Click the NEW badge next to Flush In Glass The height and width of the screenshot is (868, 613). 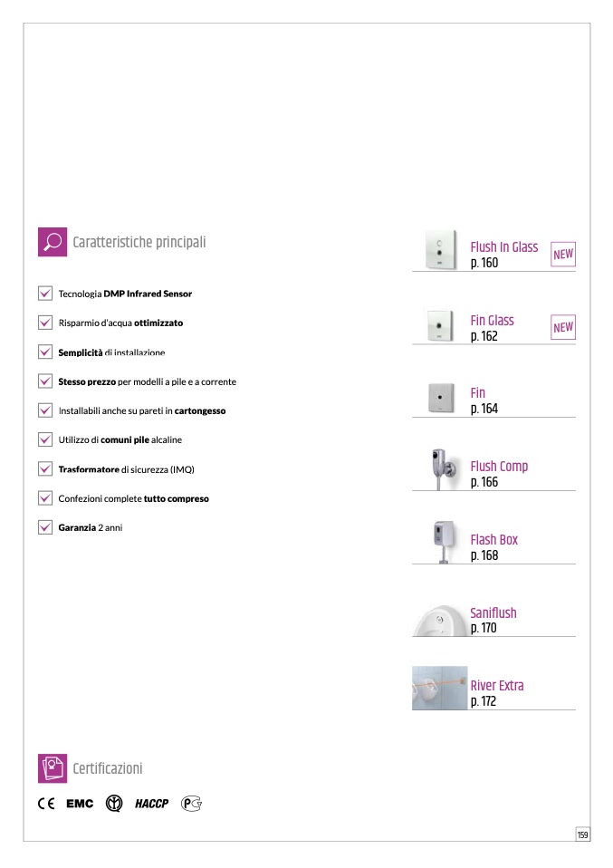[563, 255]
